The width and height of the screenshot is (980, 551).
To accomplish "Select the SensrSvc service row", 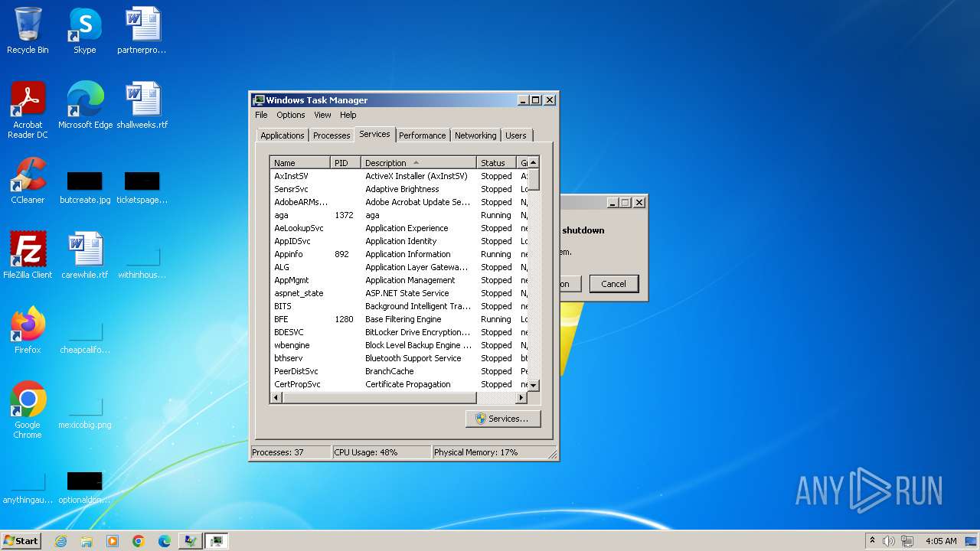I will coord(399,189).
